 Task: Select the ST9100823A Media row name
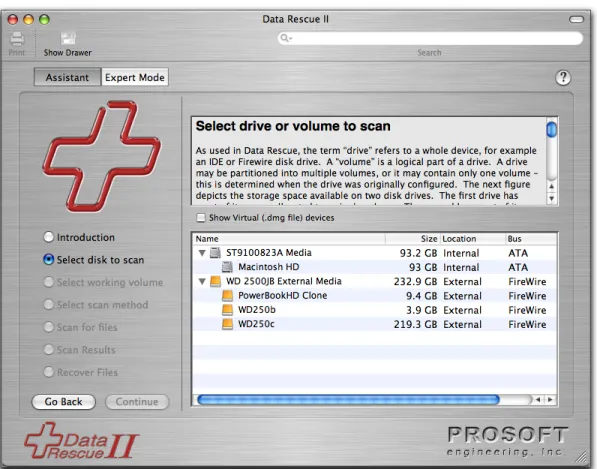pos(269,252)
